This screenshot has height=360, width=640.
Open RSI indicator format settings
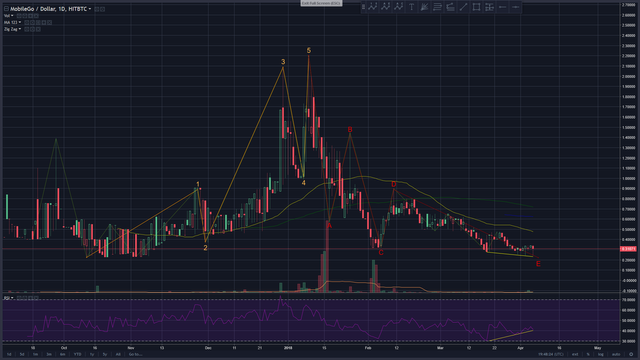click(24, 298)
